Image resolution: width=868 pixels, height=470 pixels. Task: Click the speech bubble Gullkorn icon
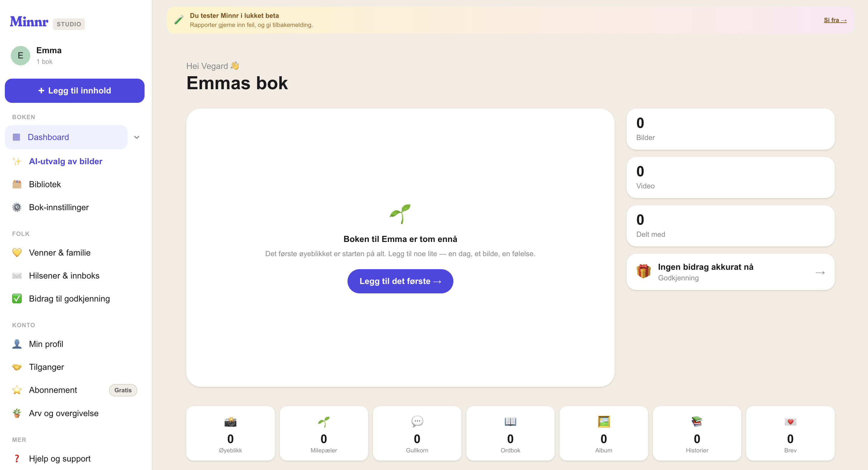[417, 422]
